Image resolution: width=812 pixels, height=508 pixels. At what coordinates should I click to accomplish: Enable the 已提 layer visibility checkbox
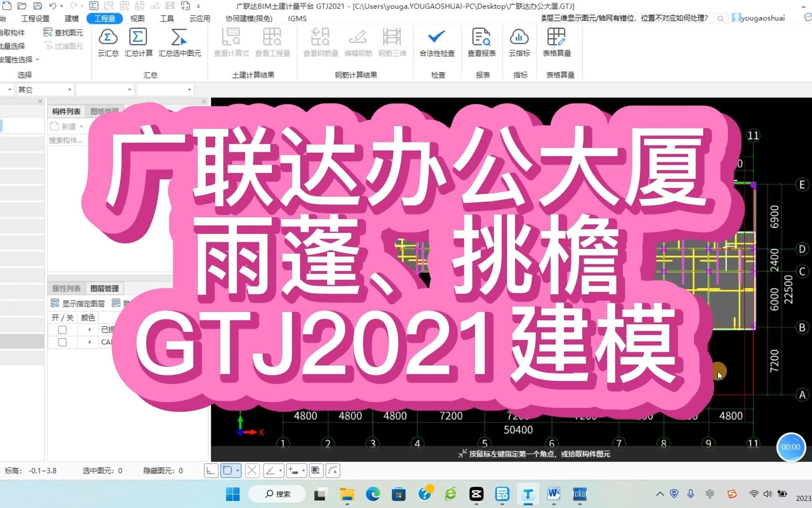coord(62,330)
